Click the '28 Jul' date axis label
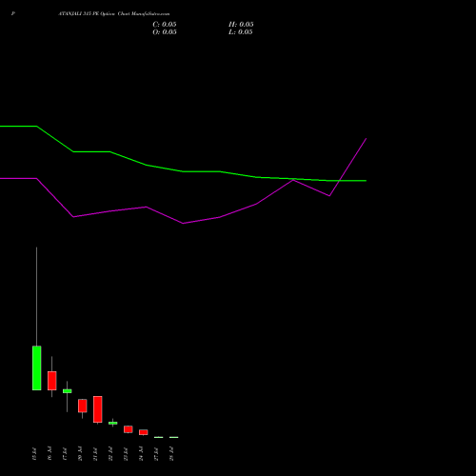 coord(171,454)
